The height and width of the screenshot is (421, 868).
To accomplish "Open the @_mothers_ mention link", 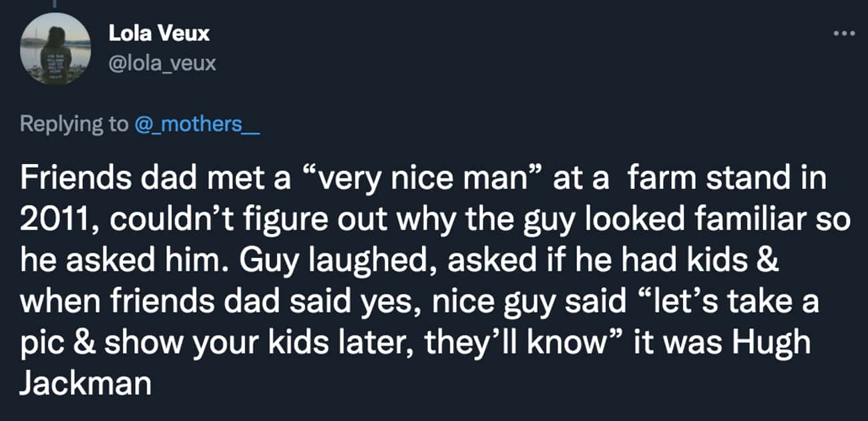I will click(x=197, y=124).
